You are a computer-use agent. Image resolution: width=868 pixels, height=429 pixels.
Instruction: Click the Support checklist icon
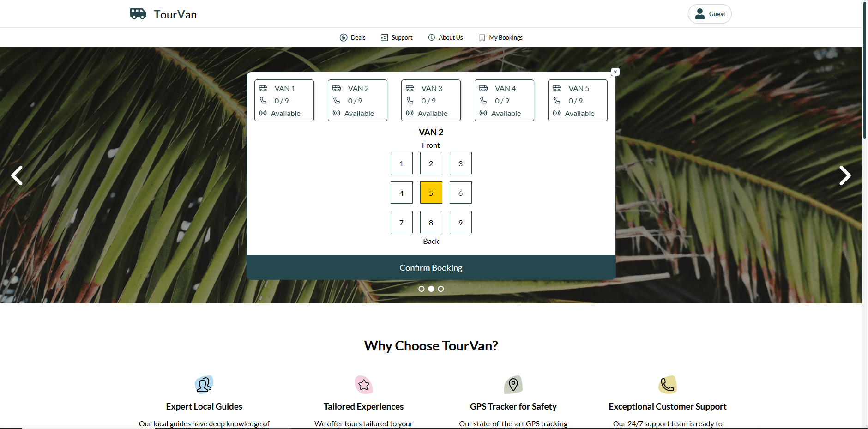384,37
